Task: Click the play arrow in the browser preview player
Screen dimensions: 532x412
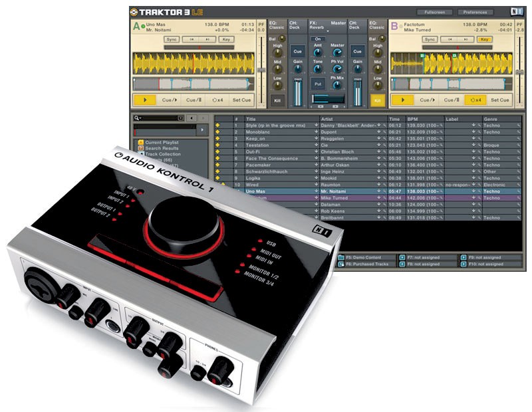Action: click(202, 130)
